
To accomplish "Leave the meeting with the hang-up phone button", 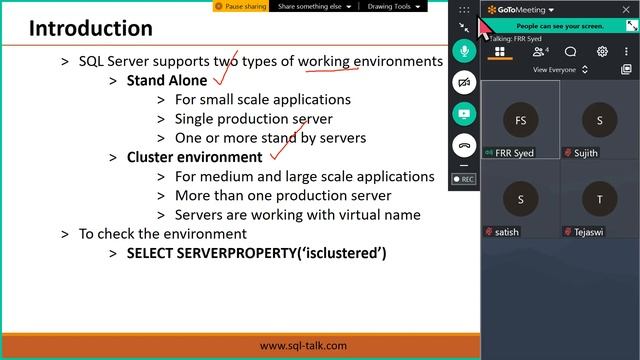I will click(x=464, y=145).
